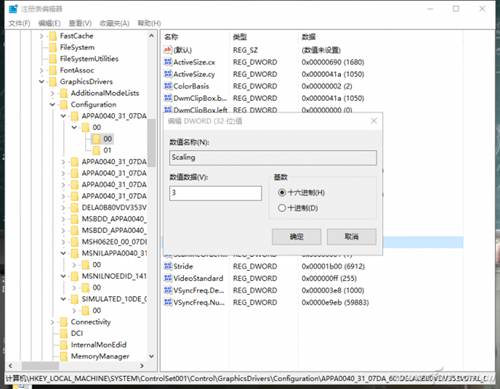
Task: Click the tree pane vertical scrollbar thumb
Action: click(x=152, y=143)
